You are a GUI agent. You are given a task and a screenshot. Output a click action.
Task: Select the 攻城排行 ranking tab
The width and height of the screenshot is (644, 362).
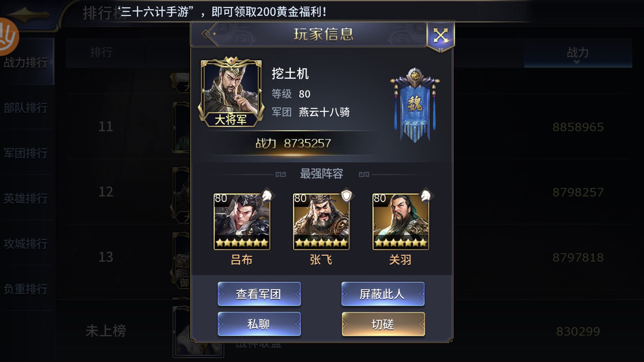(26, 244)
